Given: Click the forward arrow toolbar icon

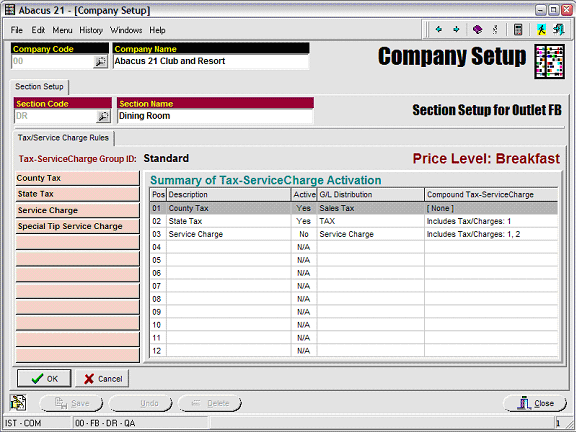Looking at the screenshot, I should (x=456, y=29).
